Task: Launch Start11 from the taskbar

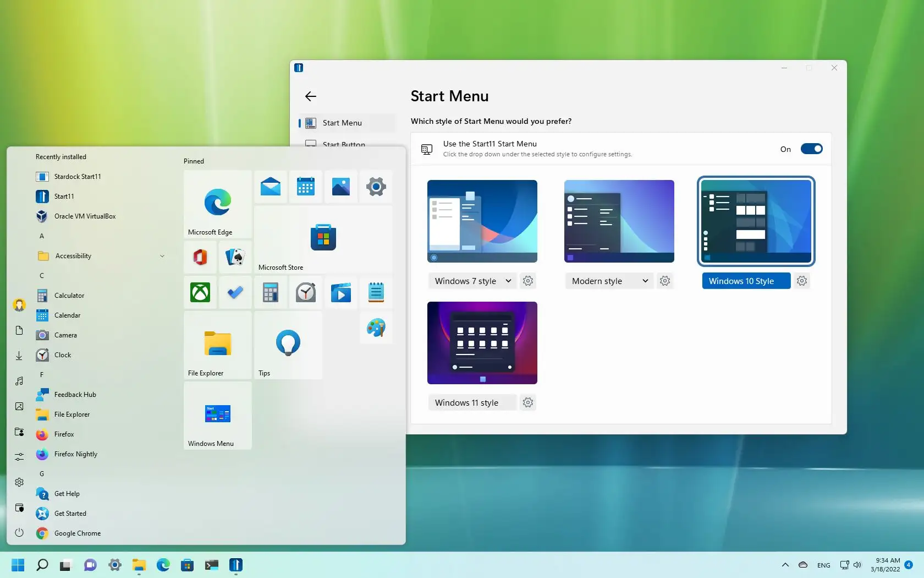Action: click(x=235, y=565)
